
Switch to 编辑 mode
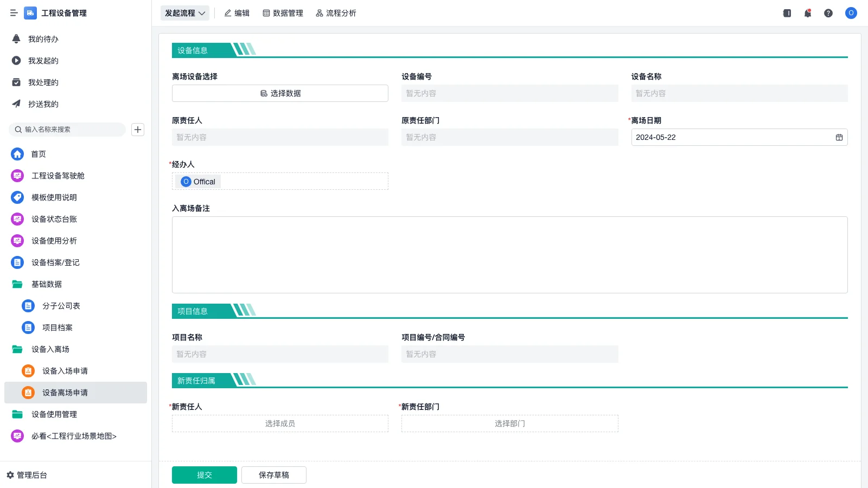[x=237, y=13]
